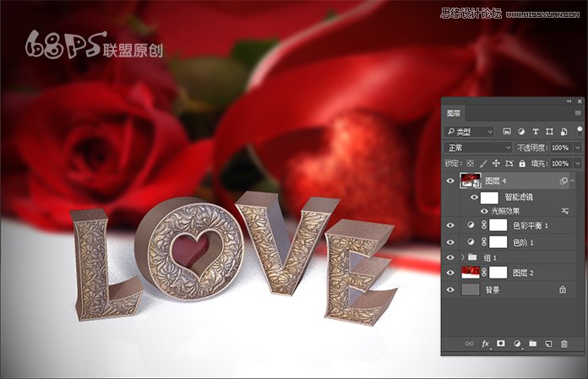Screen dimensions: 588x379
Task: Click the 填充 100% value field
Action: (x=561, y=163)
